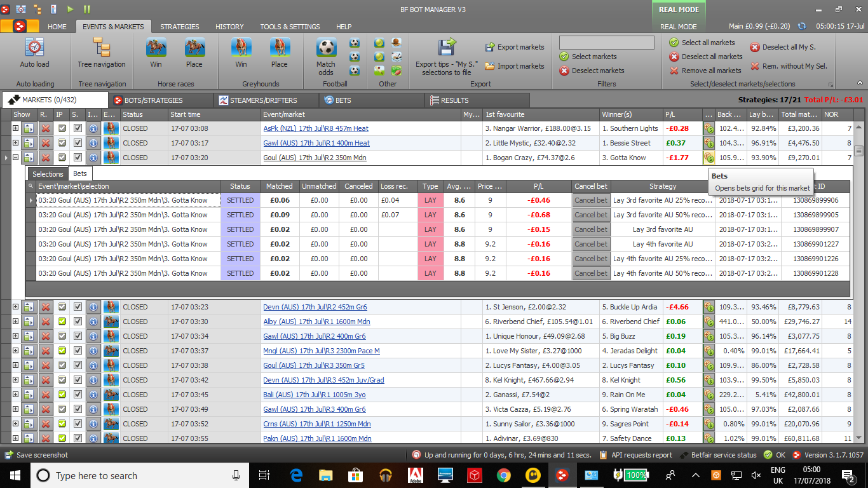Toggle S. checkbox for Bali (AUS) R1 1005m 3yo
The height and width of the screenshot is (488, 868).
pyautogui.click(x=78, y=395)
